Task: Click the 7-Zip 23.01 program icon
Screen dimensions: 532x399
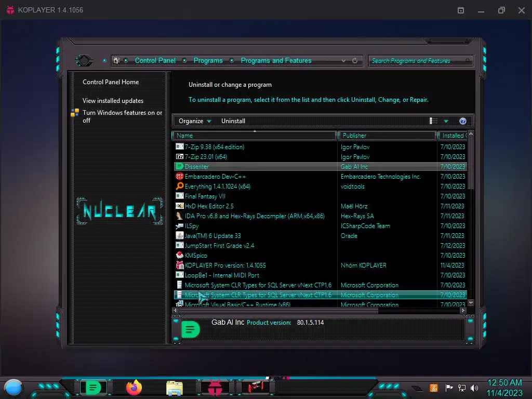Action: (179, 156)
